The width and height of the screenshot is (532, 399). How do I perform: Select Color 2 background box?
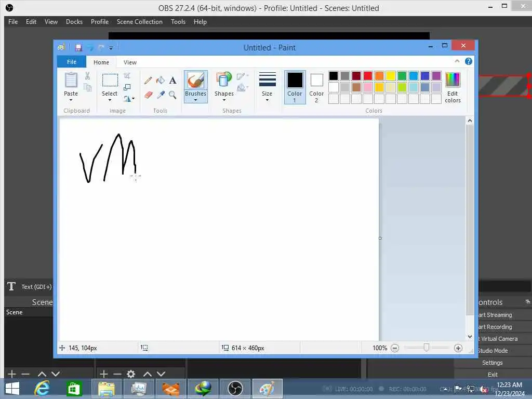point(316,87)
